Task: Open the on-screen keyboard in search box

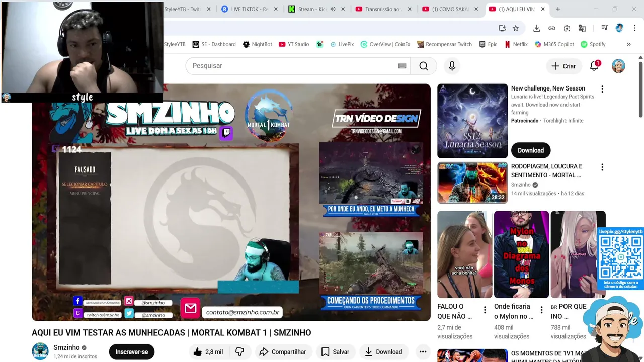Action: pyautogui.click(x=402, y=66)
